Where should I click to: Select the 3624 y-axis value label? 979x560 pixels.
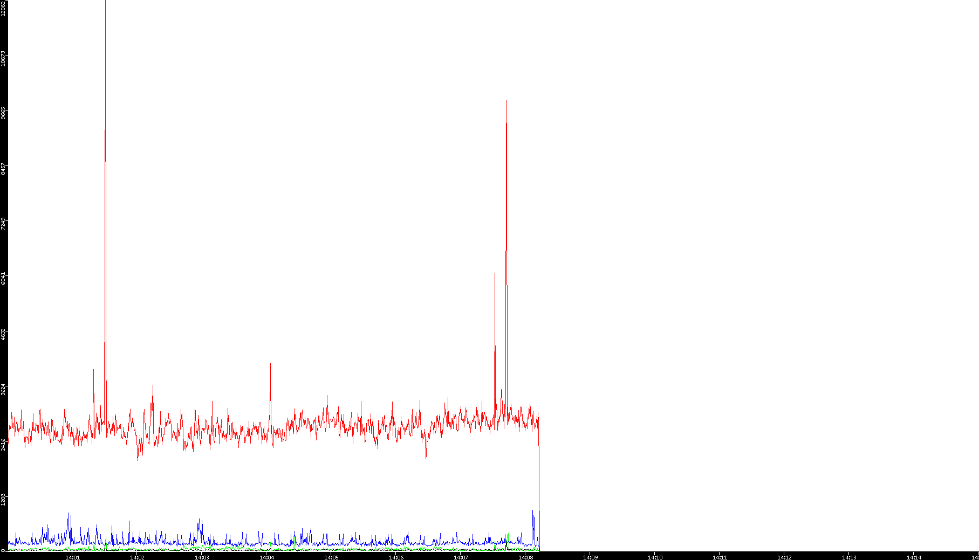[x=3, y=389]
